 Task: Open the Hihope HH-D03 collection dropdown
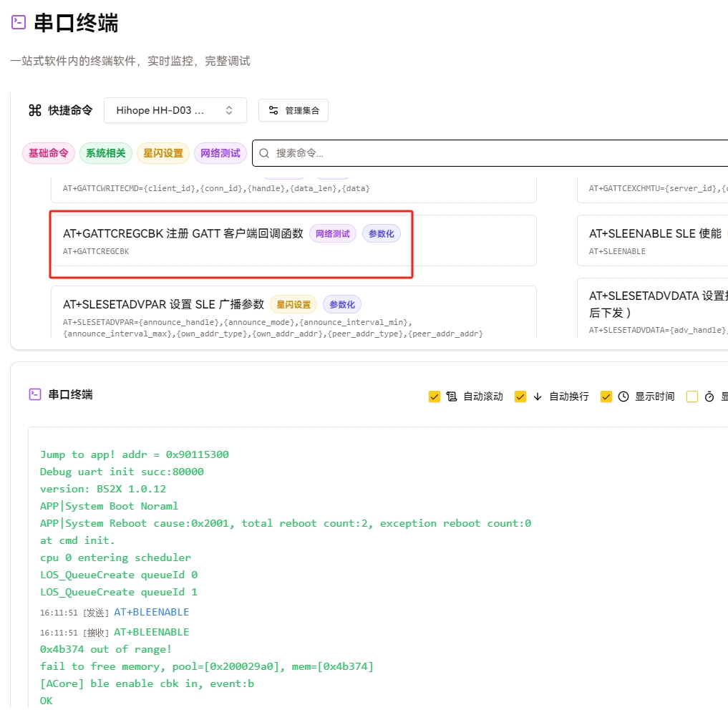pyautogui.click(x=175, y=110)
